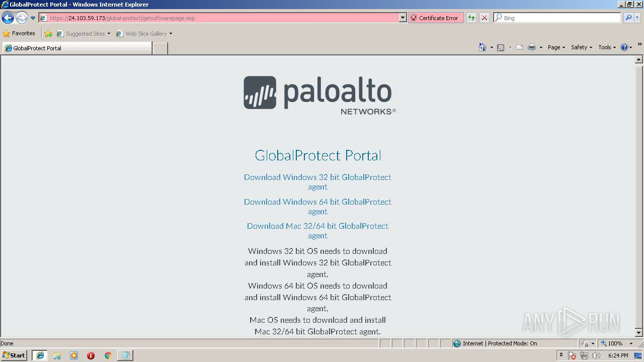The width and height of the screenshot is (644, 362).
Task: Open the Page menu
Action: (556, 47)
